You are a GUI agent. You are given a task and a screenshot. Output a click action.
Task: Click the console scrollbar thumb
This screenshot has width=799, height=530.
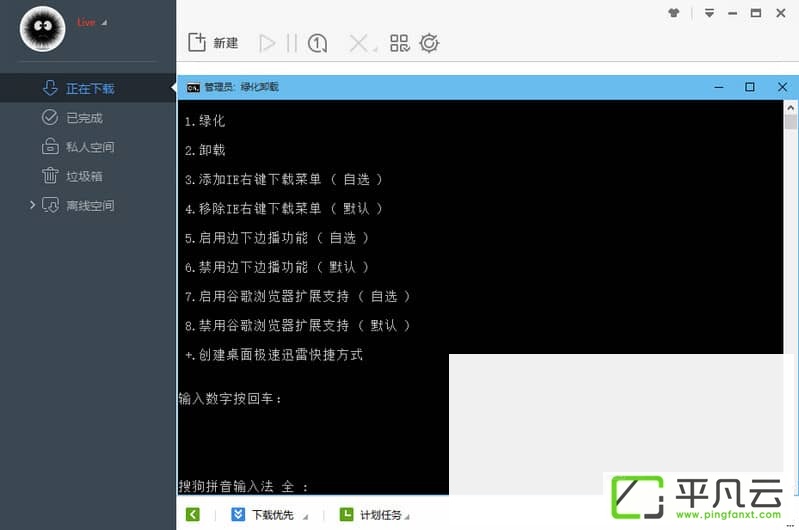(790, 122)
